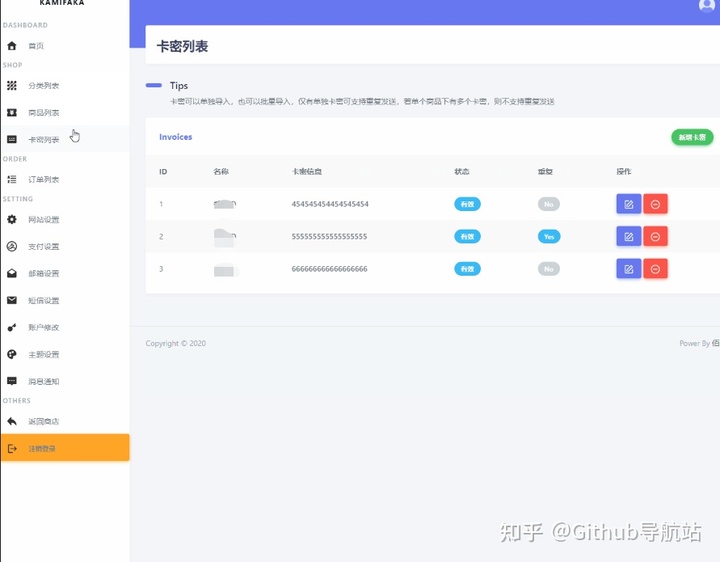The width and height of the screenshot is (720, 562).
Task: Open 短信设置 SMS settings item
Action: point(44,301)
